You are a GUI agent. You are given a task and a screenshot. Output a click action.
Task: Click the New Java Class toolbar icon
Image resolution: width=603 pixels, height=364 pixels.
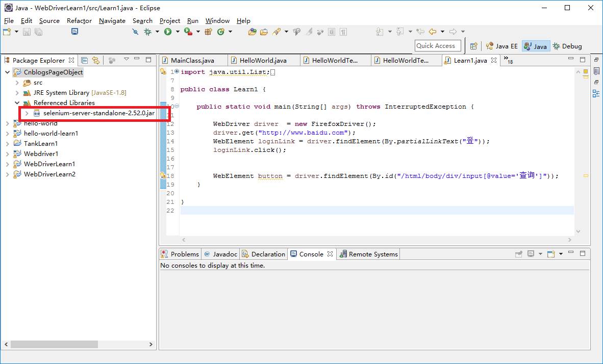point(221,32)
